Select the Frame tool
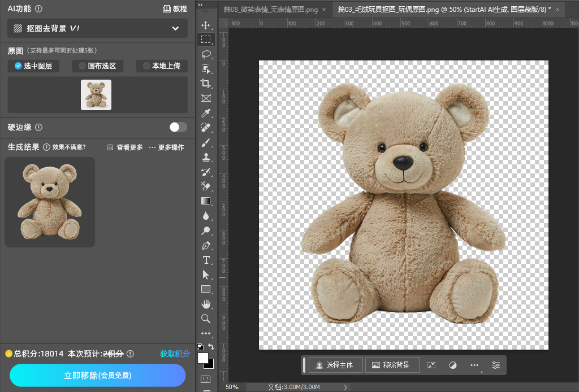Screen dimensions: 579x392 (x=206, y=98)
